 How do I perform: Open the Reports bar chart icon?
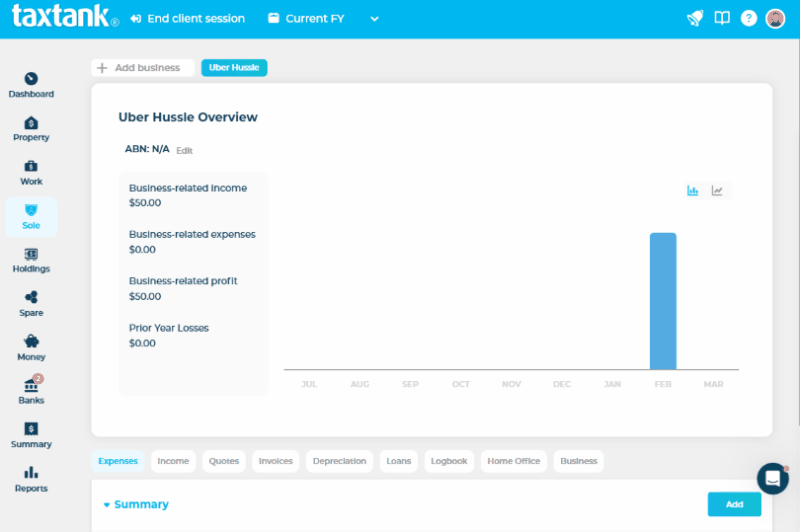[x=31, y=472]
